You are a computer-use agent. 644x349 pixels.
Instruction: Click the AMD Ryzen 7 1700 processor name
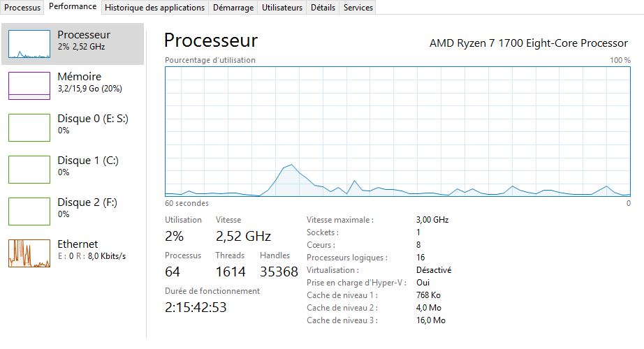coord(529,43)
